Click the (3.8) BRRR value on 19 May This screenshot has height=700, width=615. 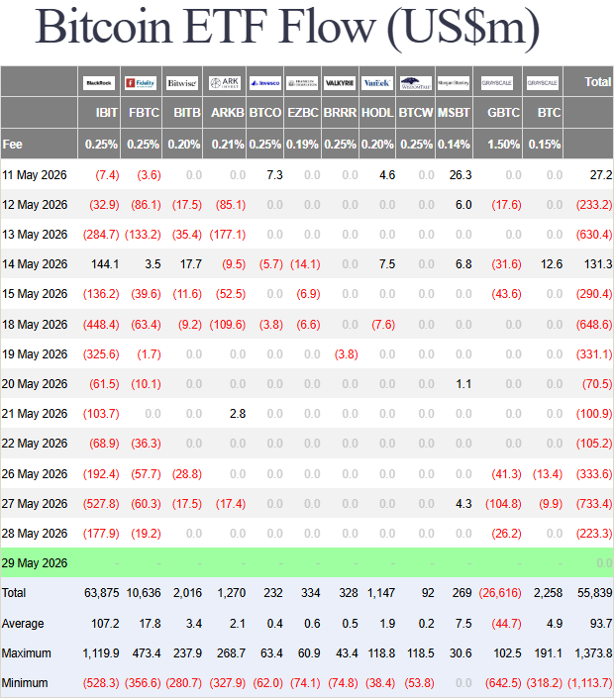point(347,354)
